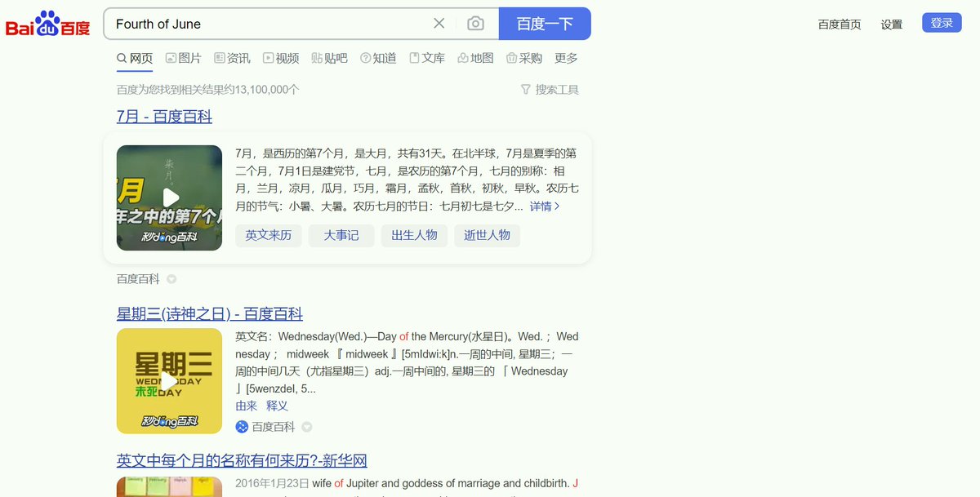Open the 知道 tab

tap(378, 58)
